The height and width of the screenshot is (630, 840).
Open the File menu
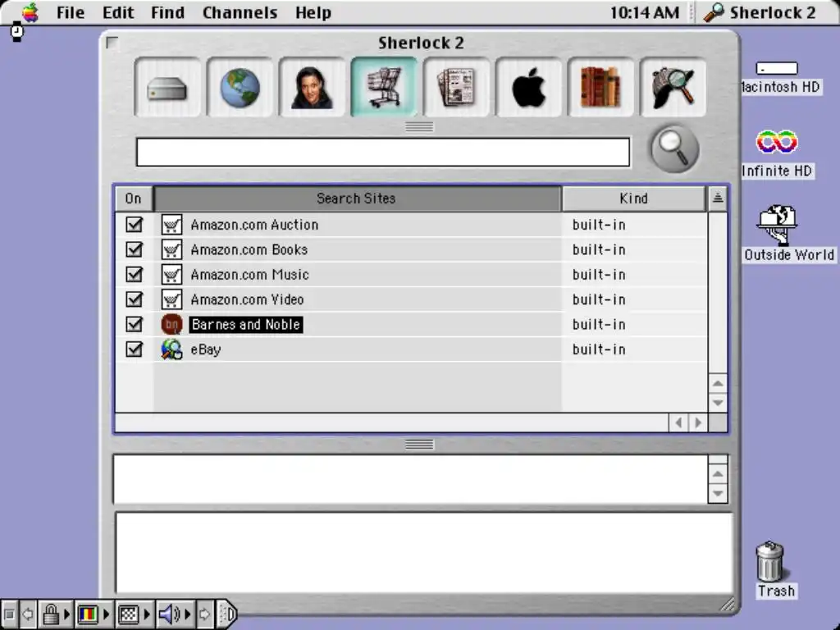(71, 12)
